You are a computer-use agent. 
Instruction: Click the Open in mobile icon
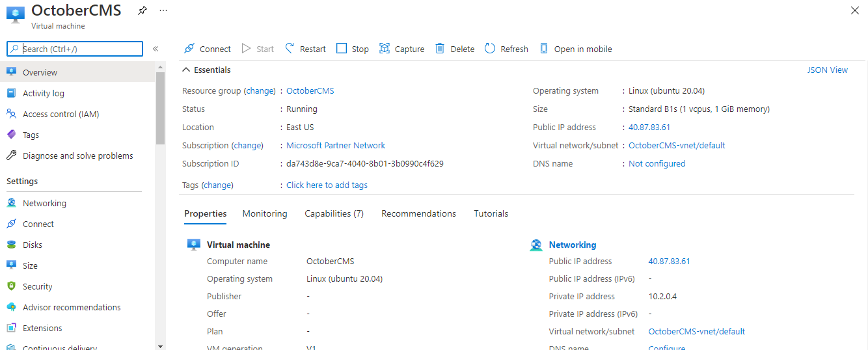point(544,49)
